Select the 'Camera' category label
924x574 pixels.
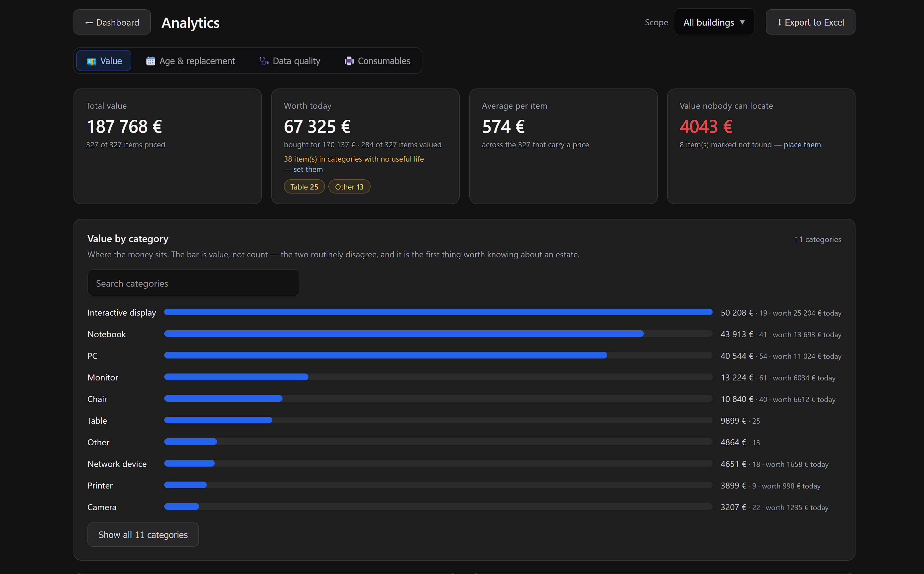point(102,507)
